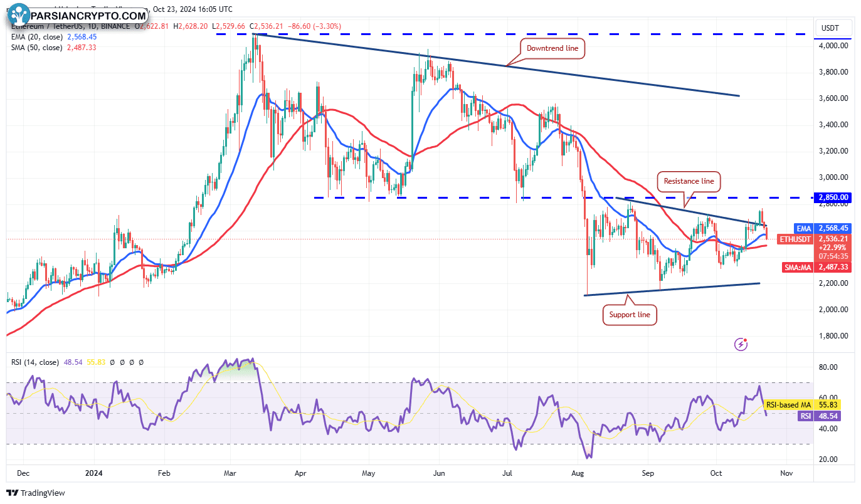
Task: Click the Nov label on time axis
Action: tap(787, 474)
